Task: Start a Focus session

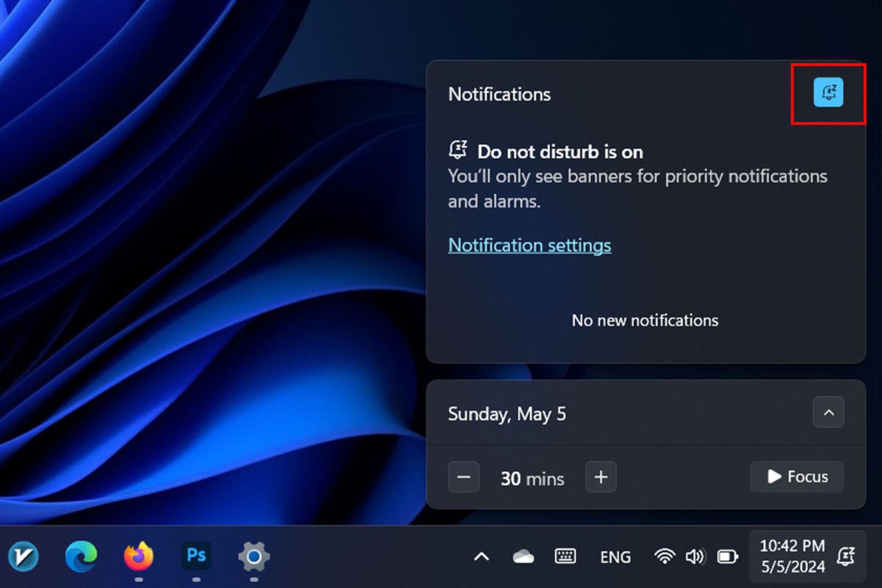Action: 797,477
